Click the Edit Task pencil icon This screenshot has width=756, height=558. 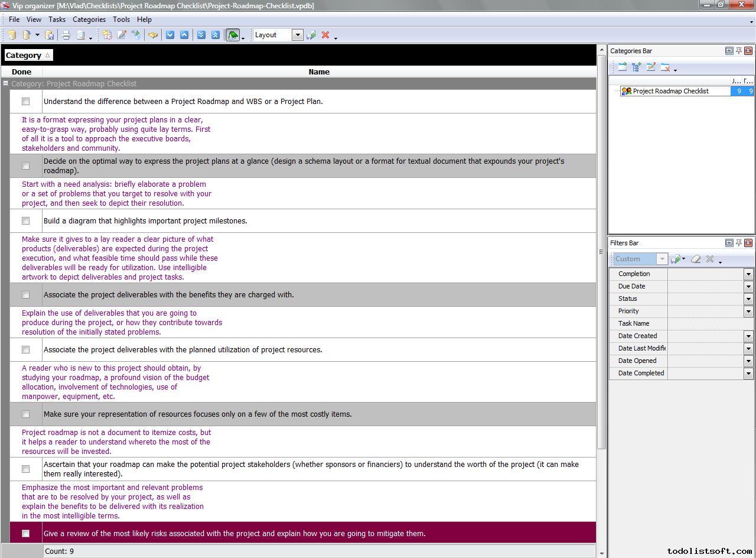point(122,35)
